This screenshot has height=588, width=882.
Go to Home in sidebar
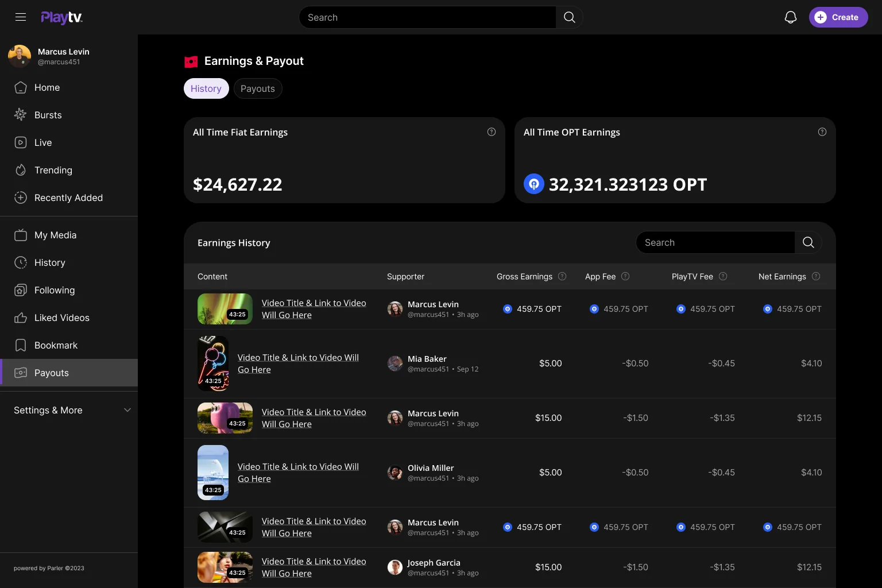coord(69,87)
